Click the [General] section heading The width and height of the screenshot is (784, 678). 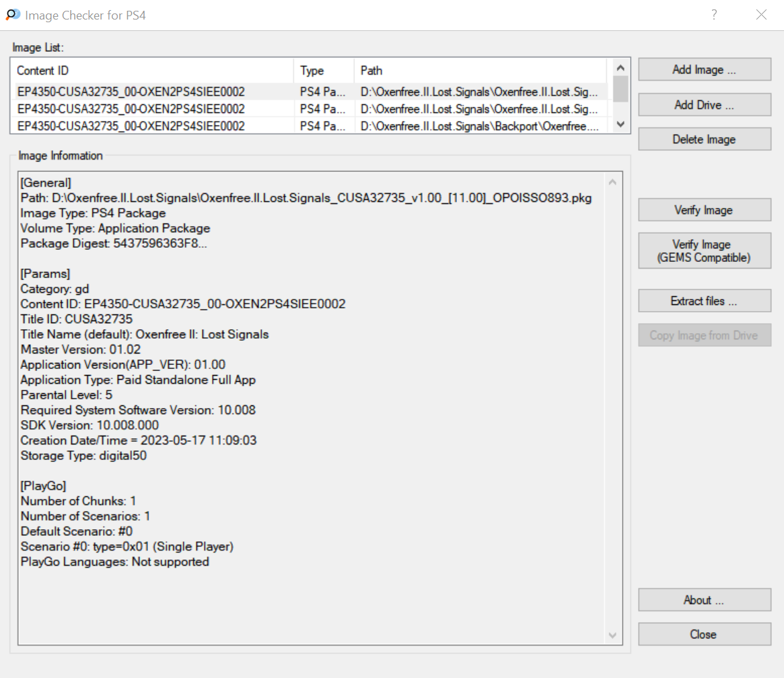(46, 182)
